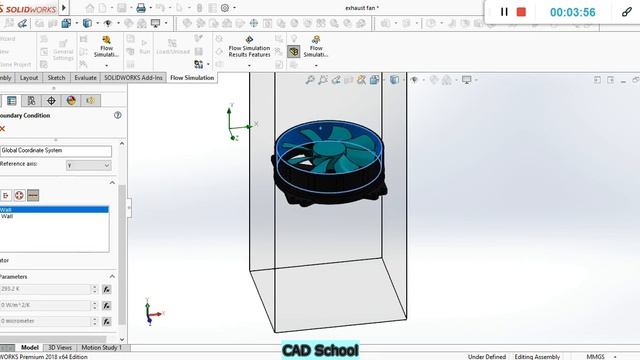
Task: Collapse the Type section chevron
Action: pos(112,182)
